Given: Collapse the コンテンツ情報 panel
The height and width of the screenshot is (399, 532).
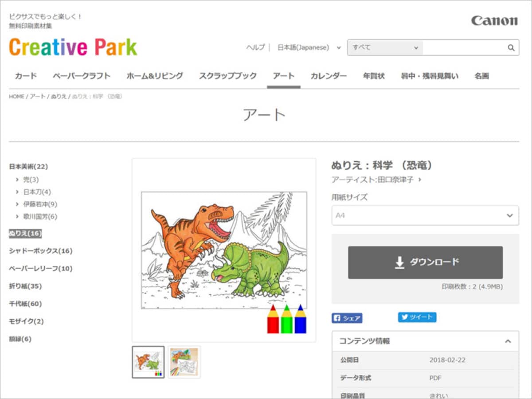Looking at the screenshot, I should [508, 341].
